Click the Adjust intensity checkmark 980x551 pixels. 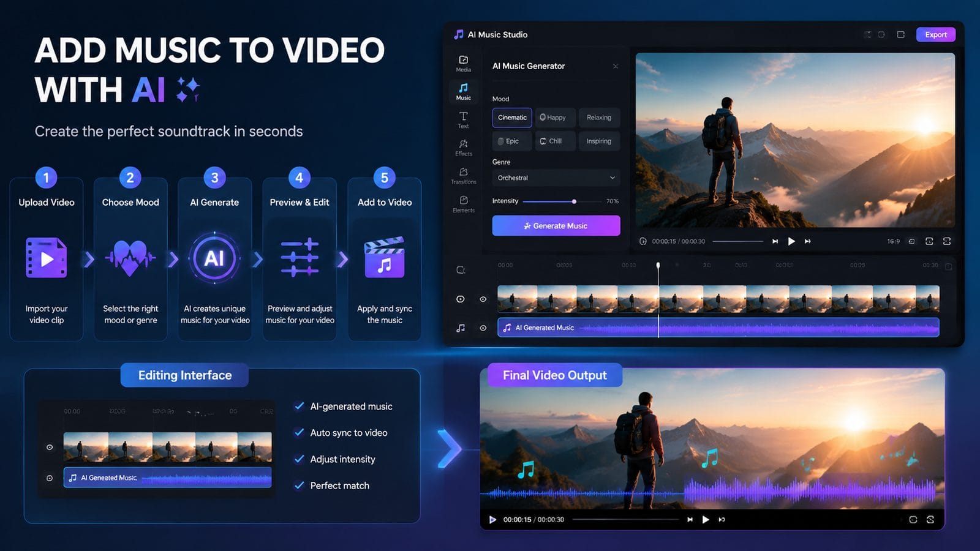300,459
